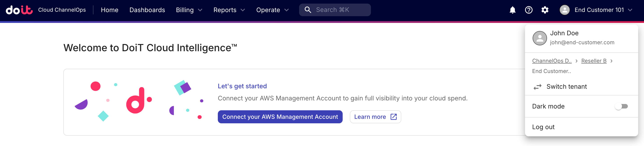Open the help question mark icon
This screenshot has width=644, height=146.
coord(529,10)
